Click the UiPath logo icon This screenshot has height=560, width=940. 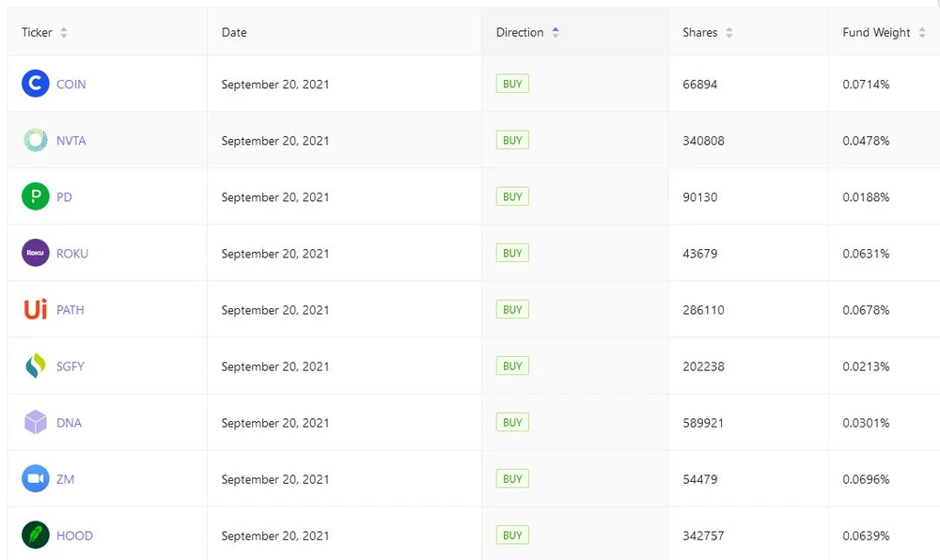point(36,310)
